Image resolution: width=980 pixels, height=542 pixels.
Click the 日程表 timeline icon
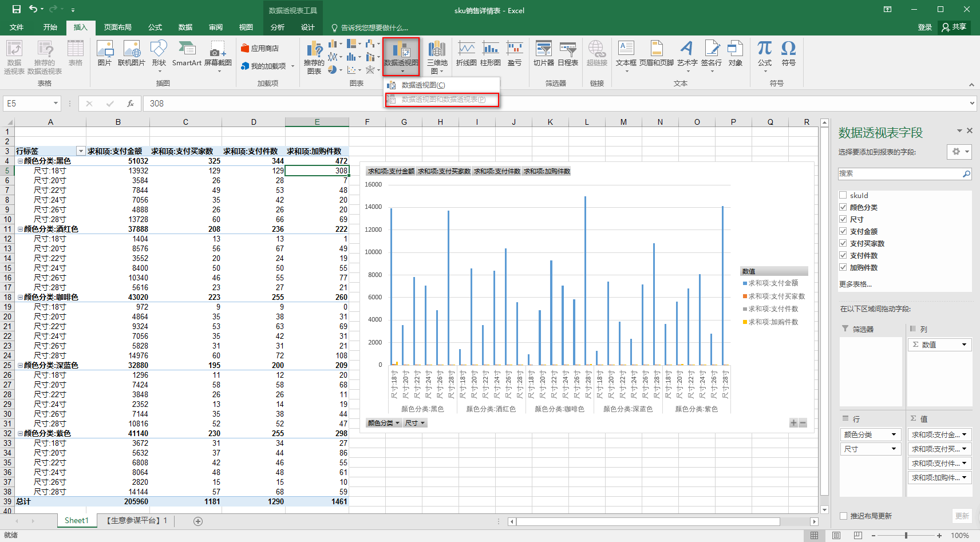568,53
